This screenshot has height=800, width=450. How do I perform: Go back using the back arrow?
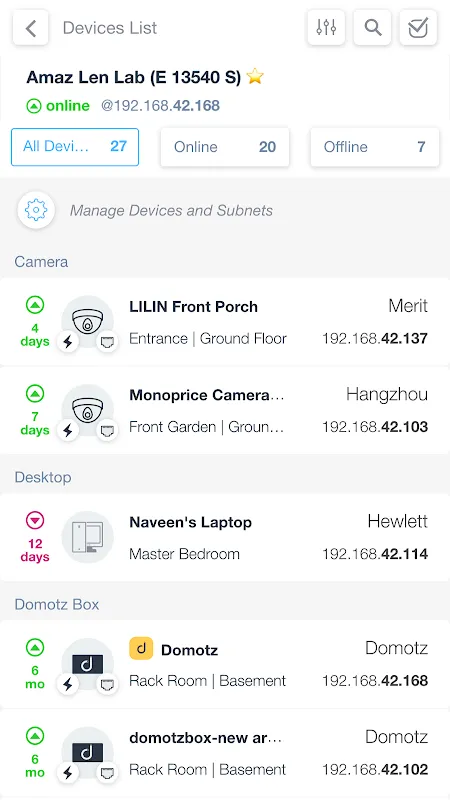(31, 28)
